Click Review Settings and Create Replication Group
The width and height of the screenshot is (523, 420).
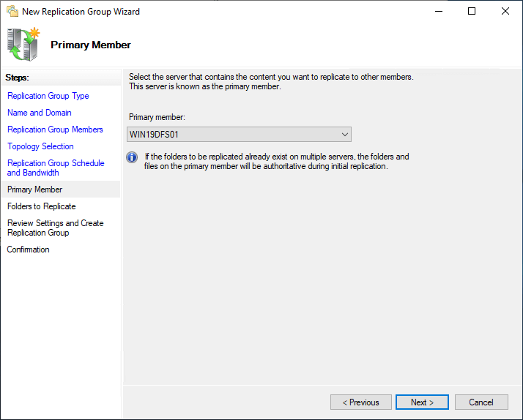(x=56, y=228)
